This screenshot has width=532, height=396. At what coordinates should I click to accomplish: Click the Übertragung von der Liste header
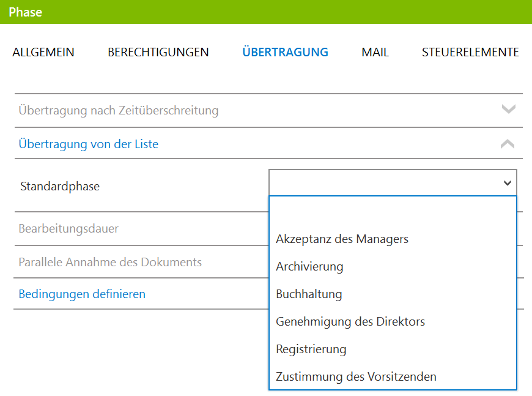click(x=89, y=144)
